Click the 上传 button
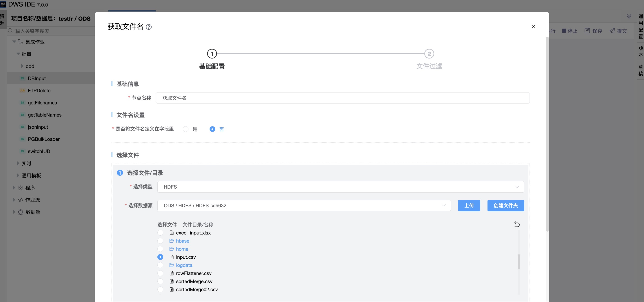 coord(469,205)
